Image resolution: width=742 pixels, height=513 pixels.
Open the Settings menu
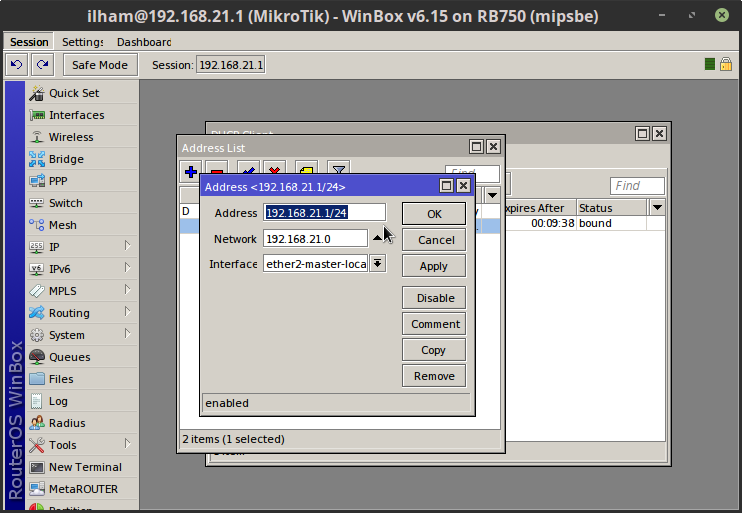coord(82,42)
